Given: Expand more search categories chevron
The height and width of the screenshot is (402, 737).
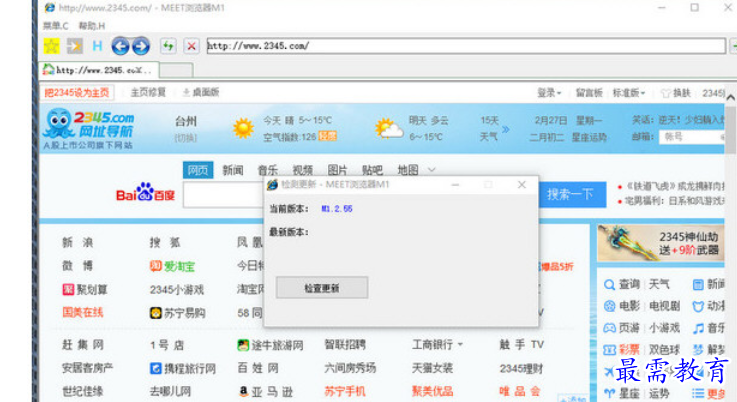Looking at the screenshot, I should click(x=431, y=170).
